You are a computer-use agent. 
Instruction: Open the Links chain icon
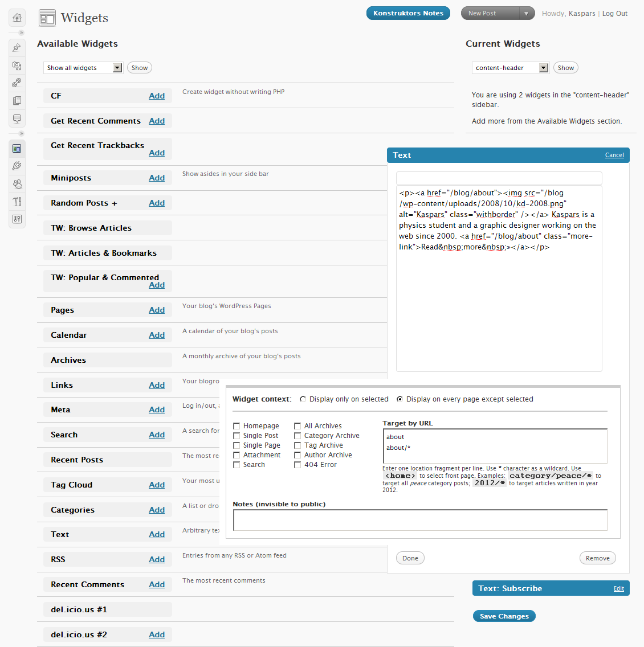17,83
